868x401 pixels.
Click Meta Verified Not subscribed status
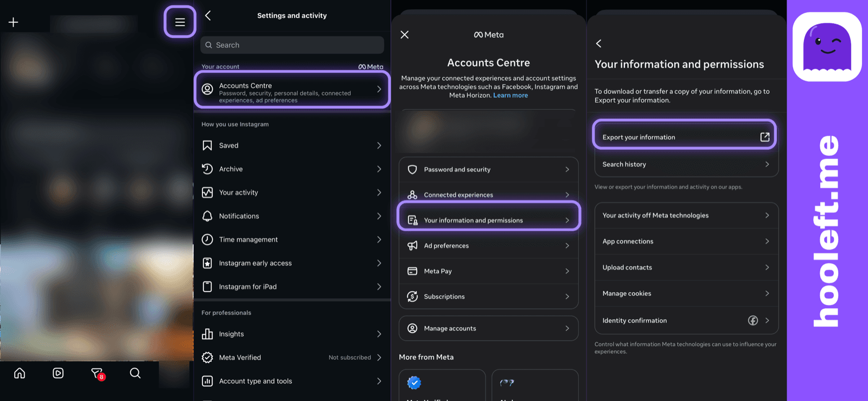350,358
